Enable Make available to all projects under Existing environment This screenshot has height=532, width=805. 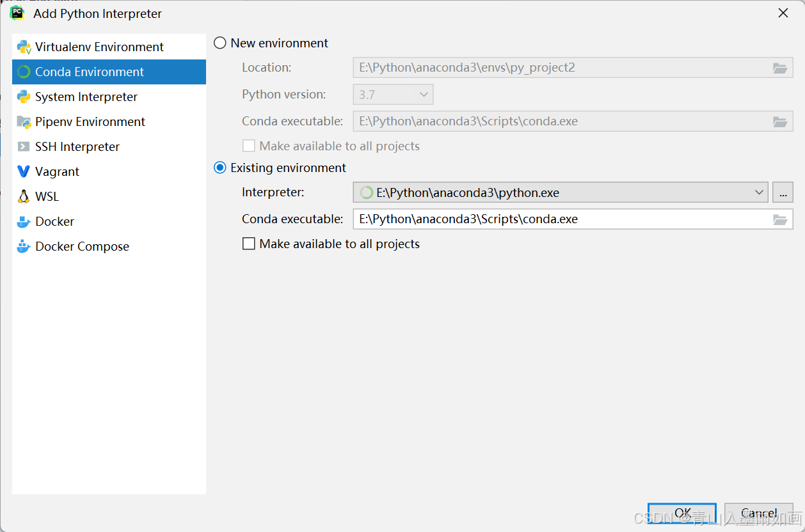(x=249, y=244)
